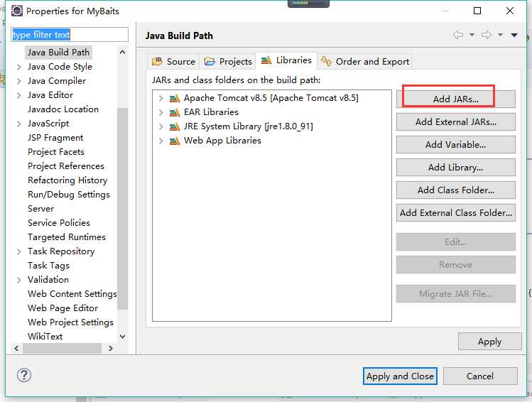Expand the Apache Tomcat v8.5 library node
Image resolution: width=532 pixels, height=402 pixels.
click(161, 99)
